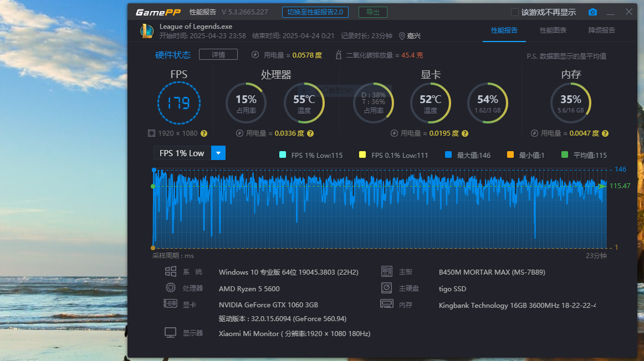
Task: Click the green 平均值 legend swatch
Action: coord(565,154)
